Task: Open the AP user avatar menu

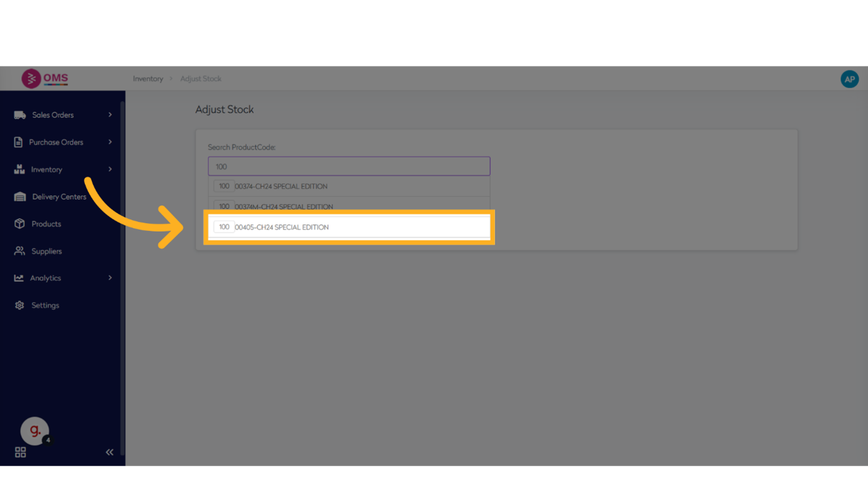Action: [x=849, y=79]
